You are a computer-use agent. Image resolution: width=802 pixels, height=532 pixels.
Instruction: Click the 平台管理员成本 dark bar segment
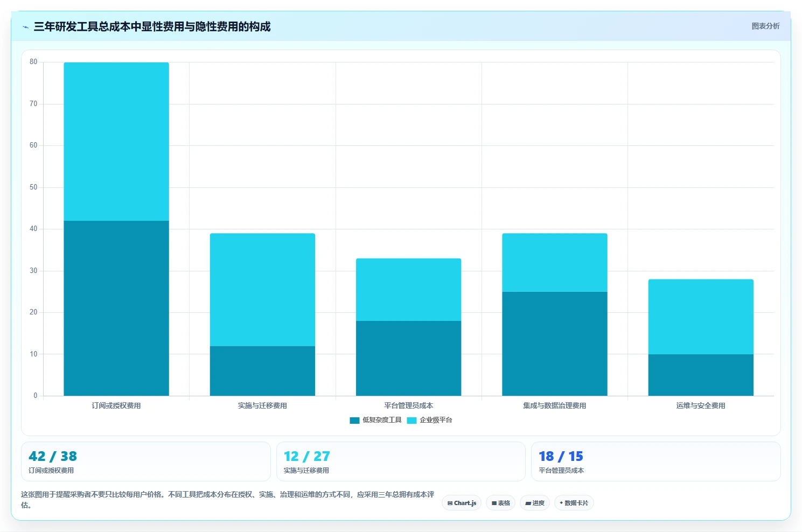coord(408,359)
